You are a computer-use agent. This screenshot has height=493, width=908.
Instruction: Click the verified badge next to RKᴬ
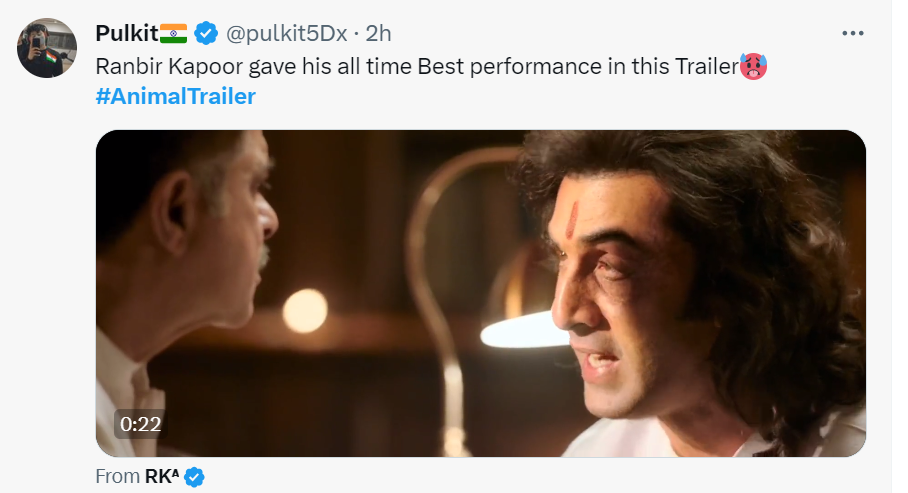pyautogui.click(x=195, y=477)
